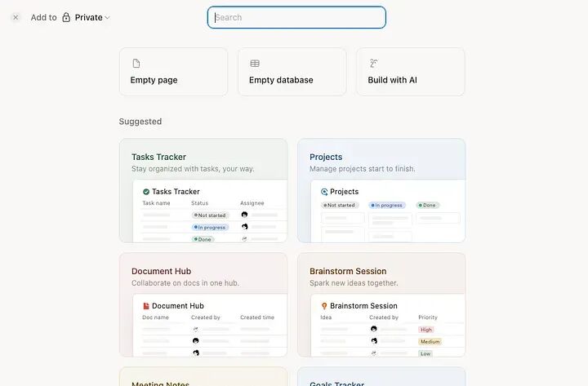This screenshot has height=386, width=588.
Task: Open the Projects template card
Action: 381,190
